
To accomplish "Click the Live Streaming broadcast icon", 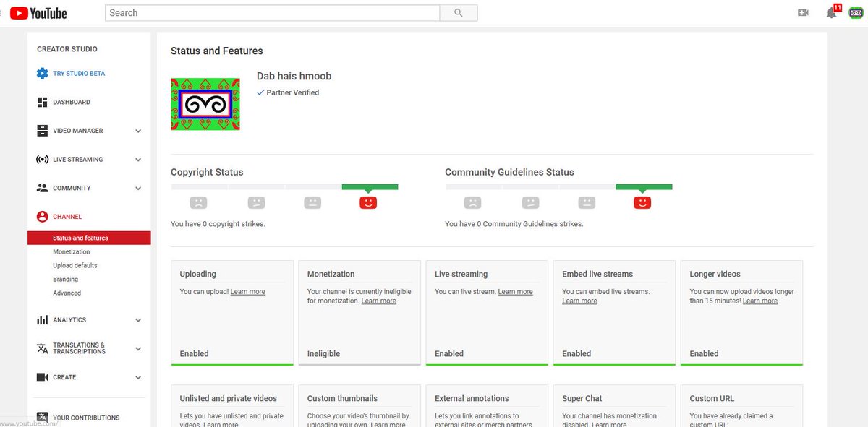I will point(42,160).
